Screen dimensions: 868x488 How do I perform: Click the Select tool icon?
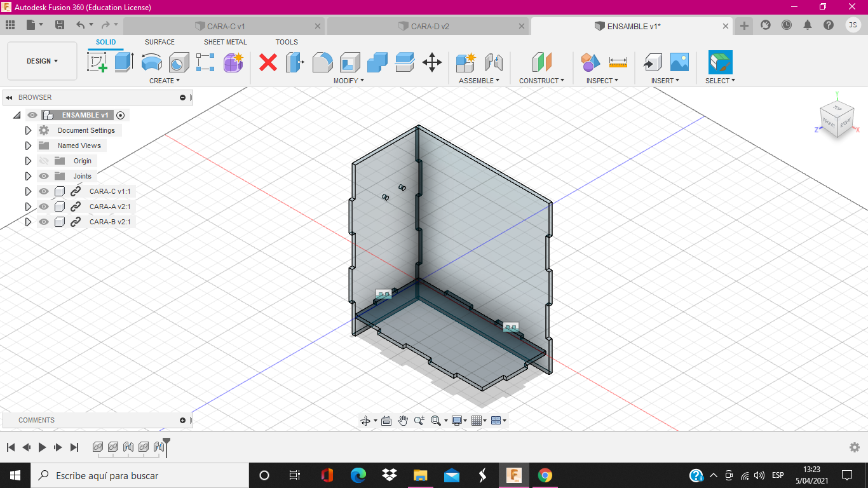click(x=721, y=62)
